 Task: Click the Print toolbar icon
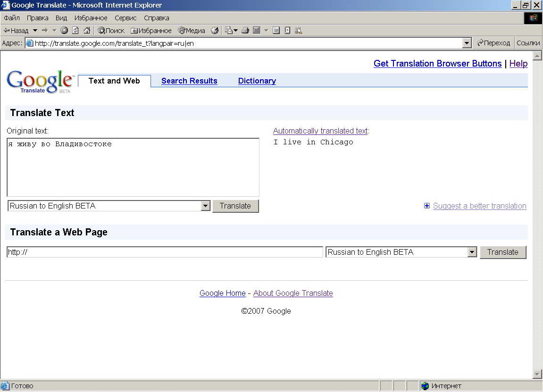pos(245,31)
